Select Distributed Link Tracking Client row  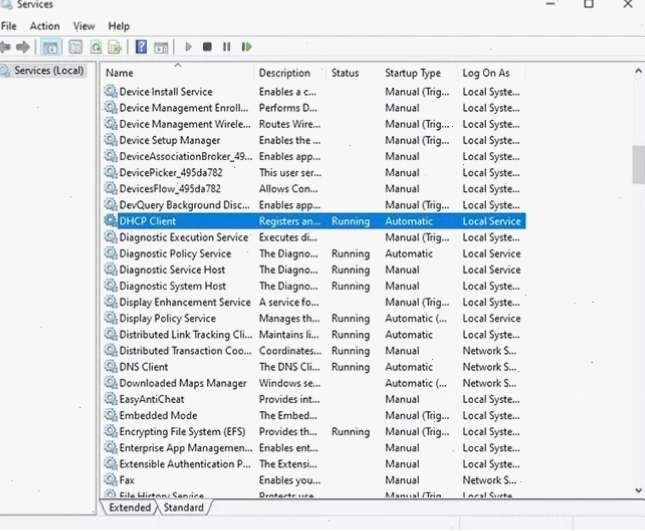(315, 334)
